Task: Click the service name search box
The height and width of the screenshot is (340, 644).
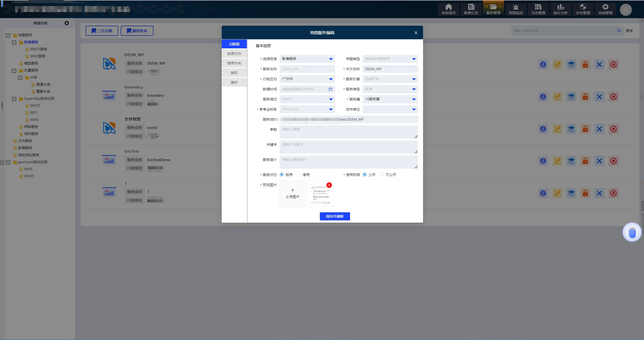Action: pyautogui.click(x=563, y=31)
